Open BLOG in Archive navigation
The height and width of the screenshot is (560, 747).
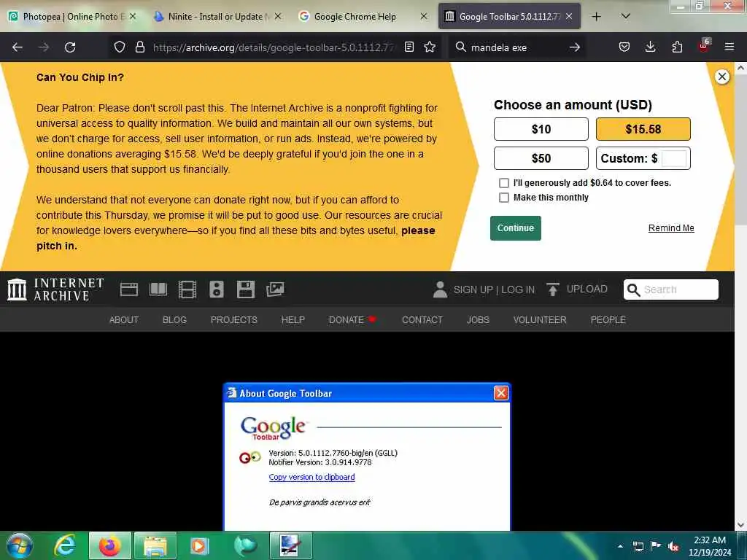[x=174, y=320]
